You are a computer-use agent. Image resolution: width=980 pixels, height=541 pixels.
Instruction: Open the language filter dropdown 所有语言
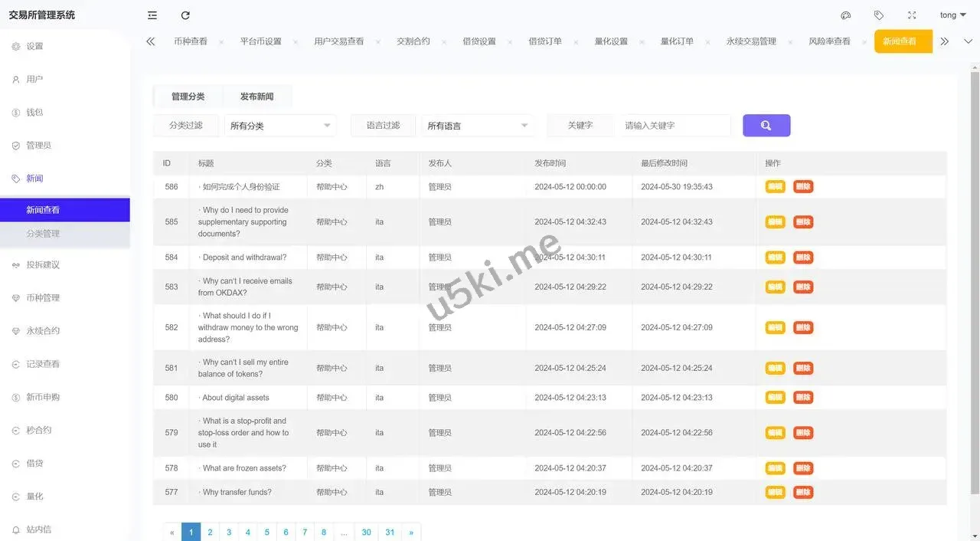477,126
